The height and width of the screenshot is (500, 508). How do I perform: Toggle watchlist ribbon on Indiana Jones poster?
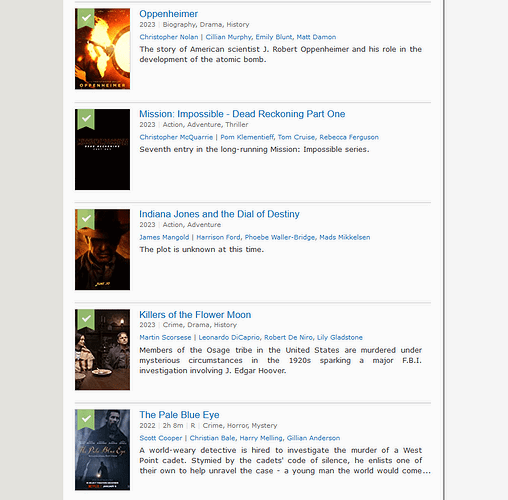(86, 219)
